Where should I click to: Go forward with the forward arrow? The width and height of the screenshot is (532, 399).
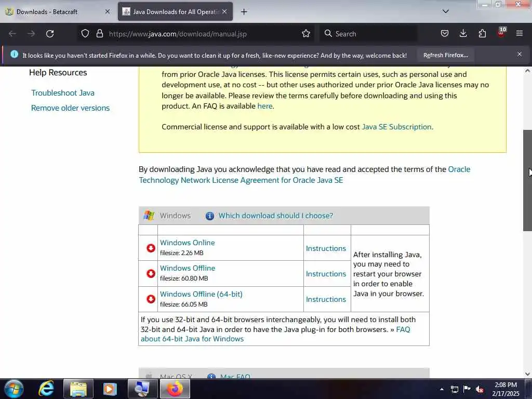tap(31, 34)
